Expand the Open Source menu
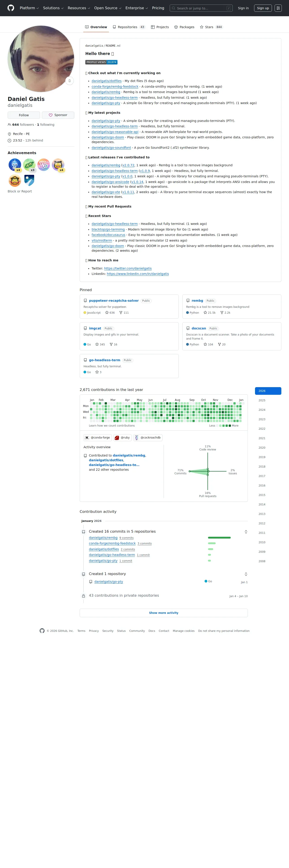289x868 pixels. [x=108, y=8]
